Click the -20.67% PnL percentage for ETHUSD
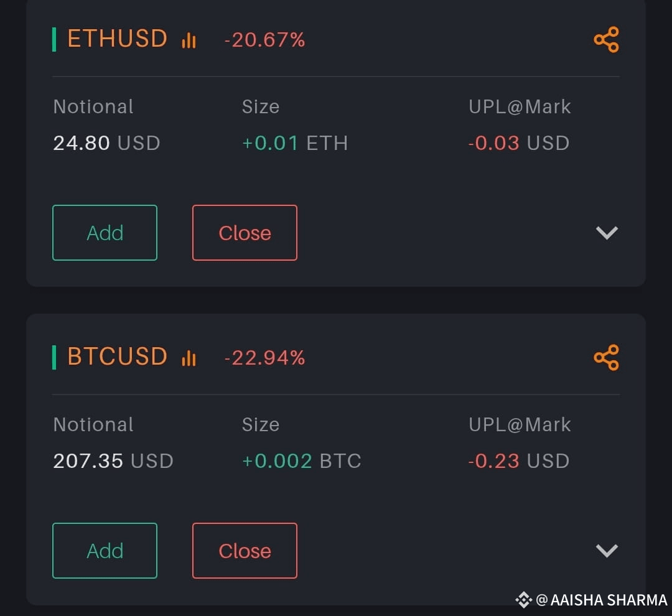 click(x=264, y=39)
